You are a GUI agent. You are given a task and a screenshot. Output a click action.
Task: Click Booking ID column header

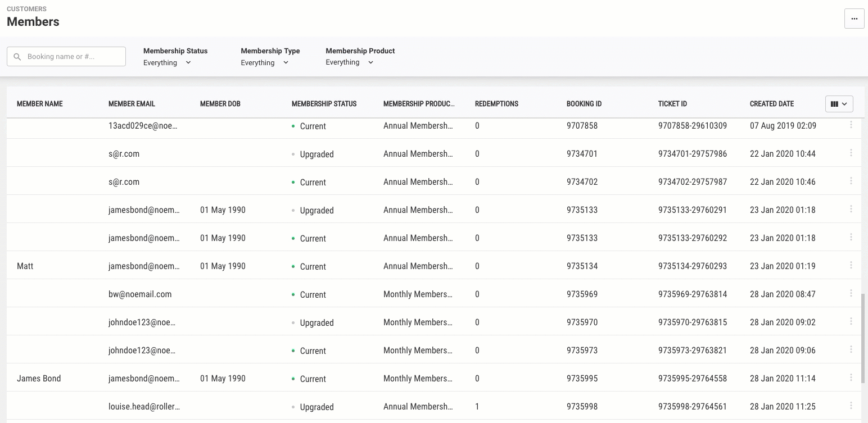pyautogui.click(x=584, y=104)
